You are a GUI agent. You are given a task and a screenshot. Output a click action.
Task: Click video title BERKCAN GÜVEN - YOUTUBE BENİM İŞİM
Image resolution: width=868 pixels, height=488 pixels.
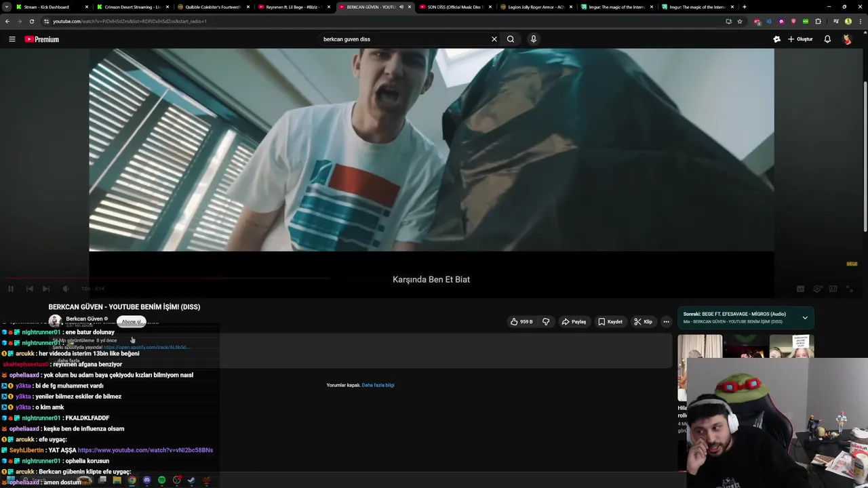[124, 307]
